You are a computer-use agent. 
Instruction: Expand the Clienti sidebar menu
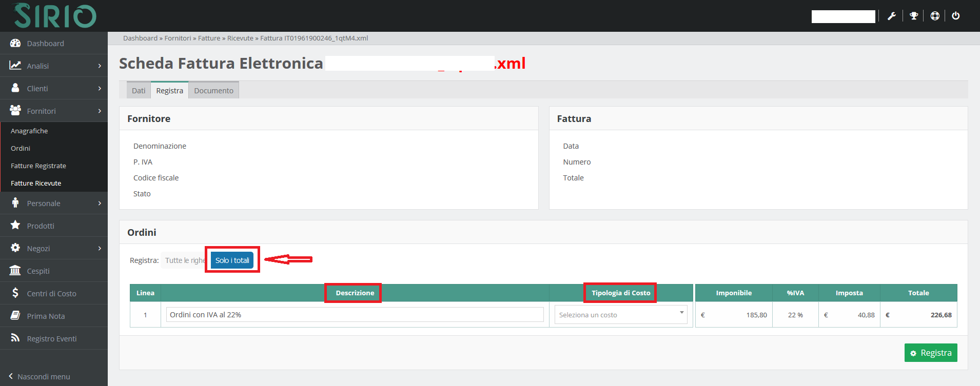[x=53, y=89]
